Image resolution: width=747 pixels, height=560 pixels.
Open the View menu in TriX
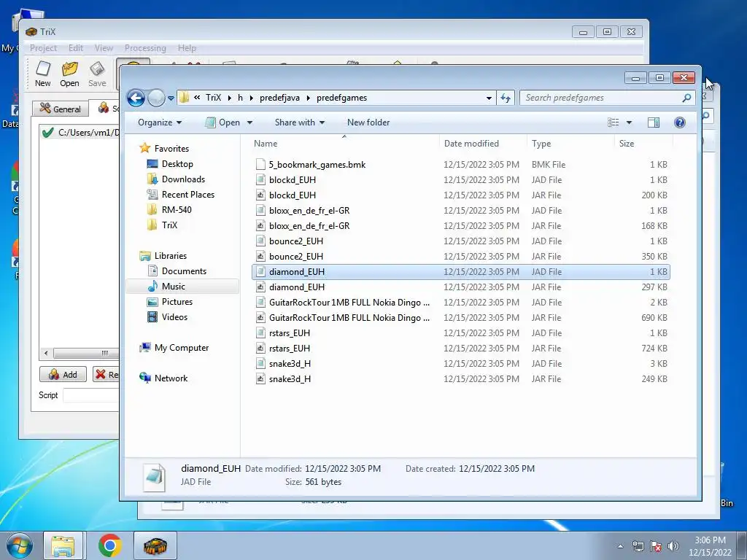pyautogui.click(x=104, y=48)
